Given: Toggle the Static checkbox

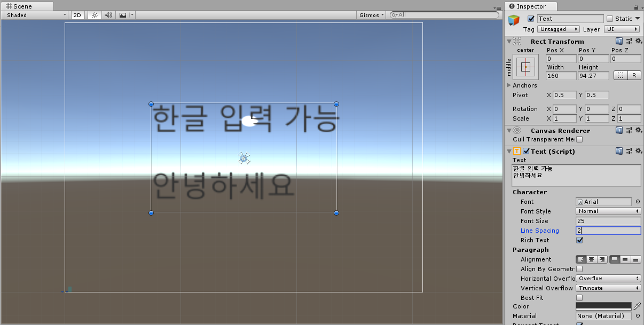Looking at the screenshot, I should tap(610, 19).
